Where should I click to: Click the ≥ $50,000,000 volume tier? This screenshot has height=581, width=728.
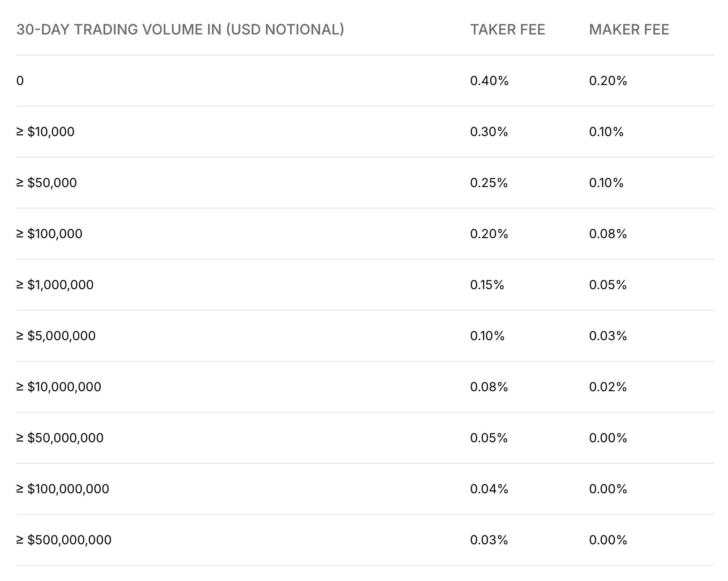(x=60, y=438)
